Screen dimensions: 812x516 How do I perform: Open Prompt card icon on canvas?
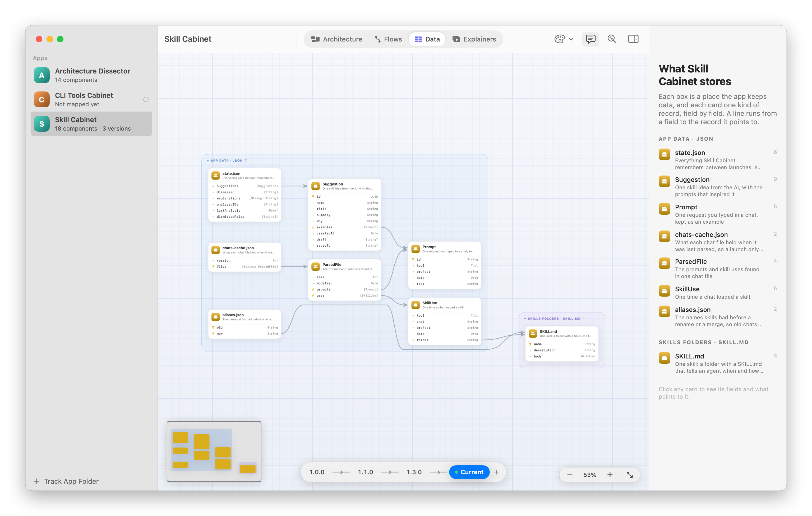416,249
